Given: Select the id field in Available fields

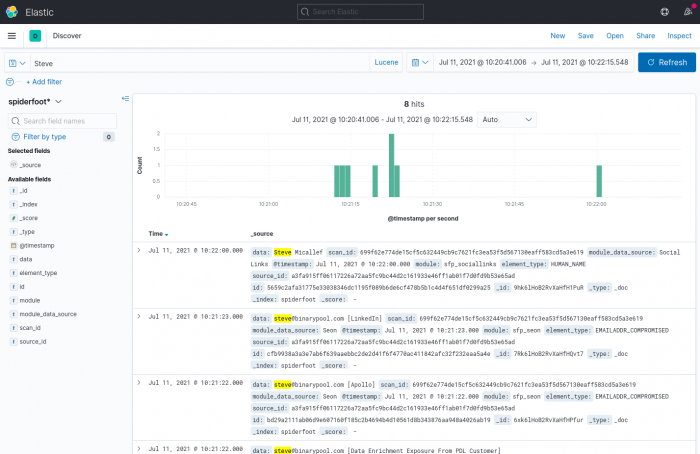Looking at the screenshot, I should pos(21,287).
